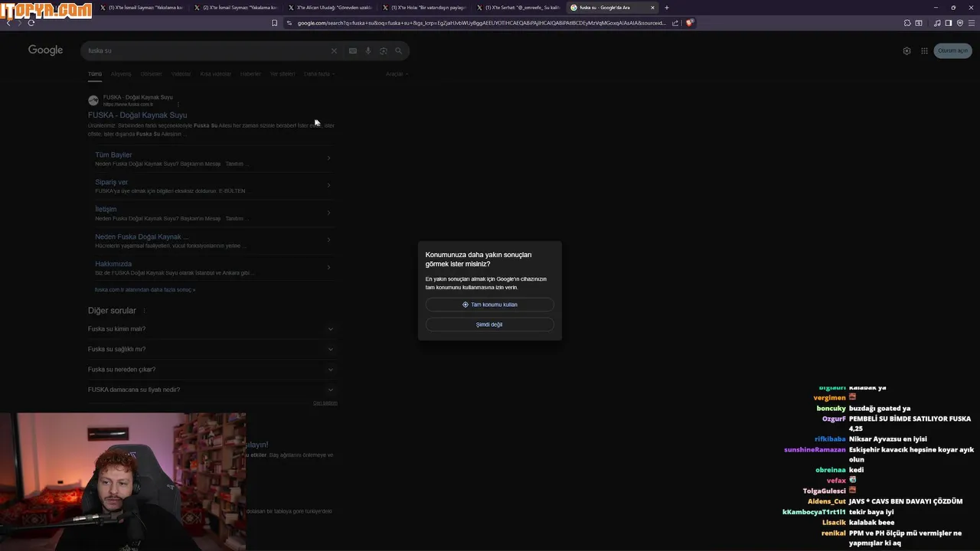The image size is (980, 551).
Task: Click the chevron on the 'Tüm Bayiler' sitelink
Action: 328,158
